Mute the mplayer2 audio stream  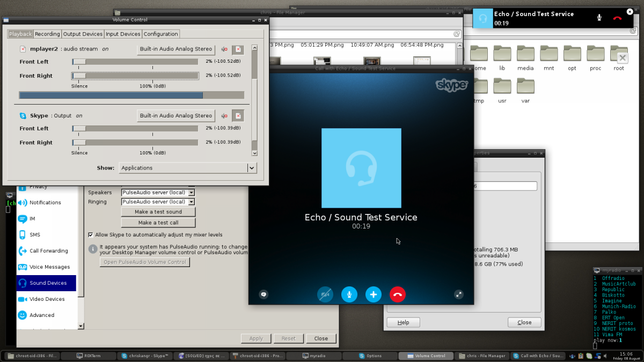tap(225, 49)
